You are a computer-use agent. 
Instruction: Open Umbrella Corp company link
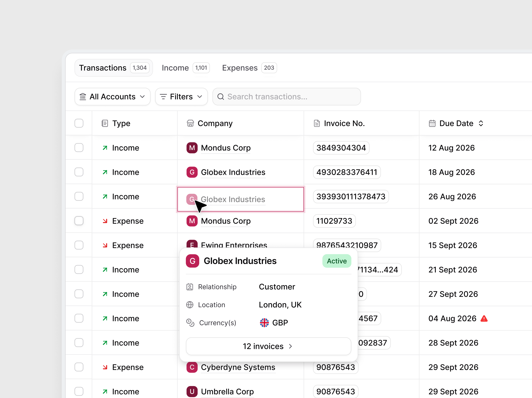point(227,391)
